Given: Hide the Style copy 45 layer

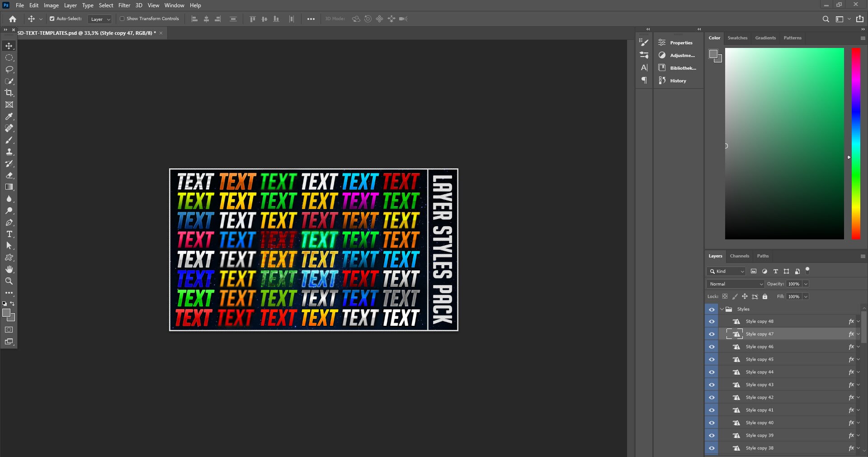Looking at the screenshot, I should pyautogui.click(x=711, y=359).
